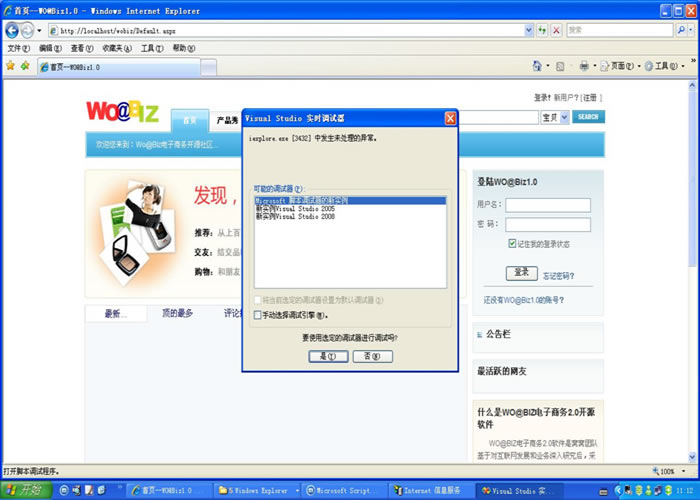Toggle the disabled default debugger checkbox

click(257, 300)
